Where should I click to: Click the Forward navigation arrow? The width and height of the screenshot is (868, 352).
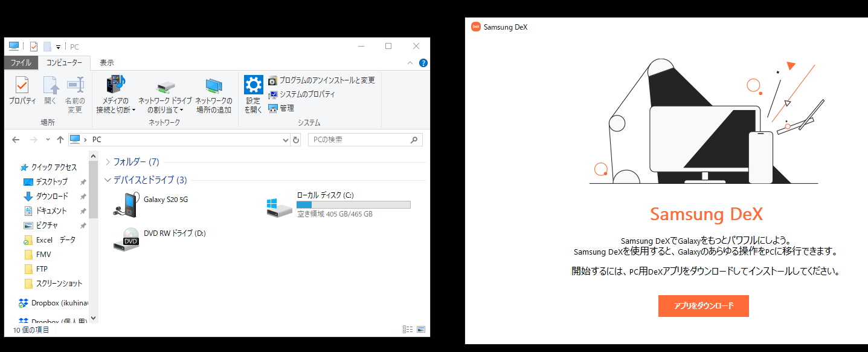[34, 140]
